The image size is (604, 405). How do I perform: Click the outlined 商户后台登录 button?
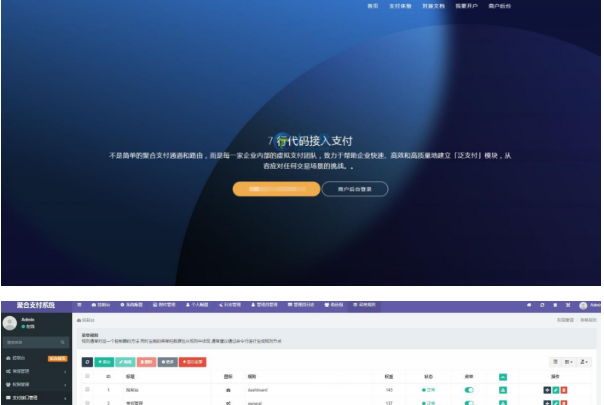[x=355, y=189]
